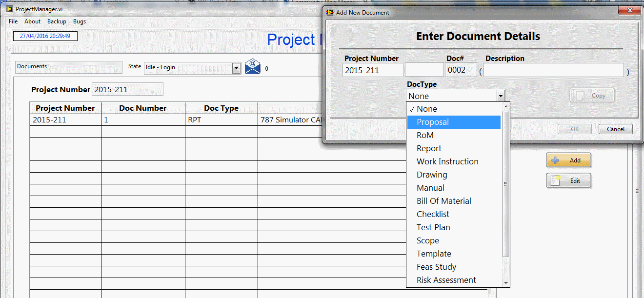Image resolution: width=644 pixels, height=298 pixels.
Task: Click OK in Add New Document dialog
Action: [575, 129]
